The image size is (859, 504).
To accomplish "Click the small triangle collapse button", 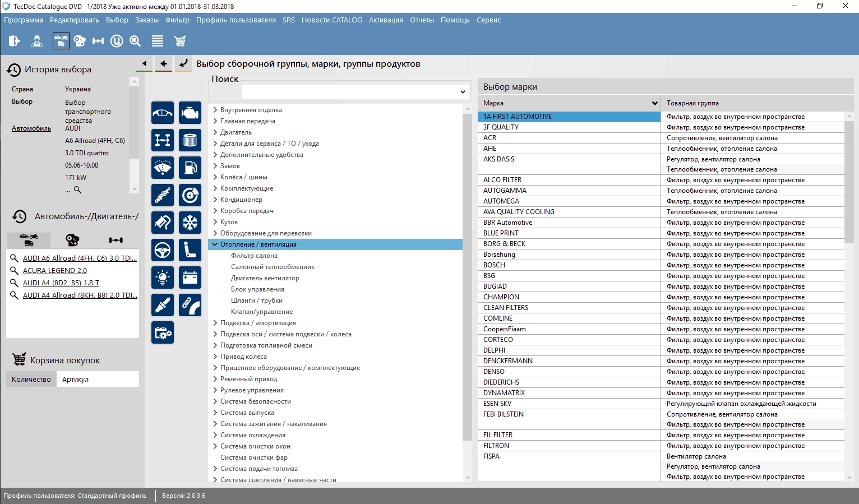I will point(144,63).
